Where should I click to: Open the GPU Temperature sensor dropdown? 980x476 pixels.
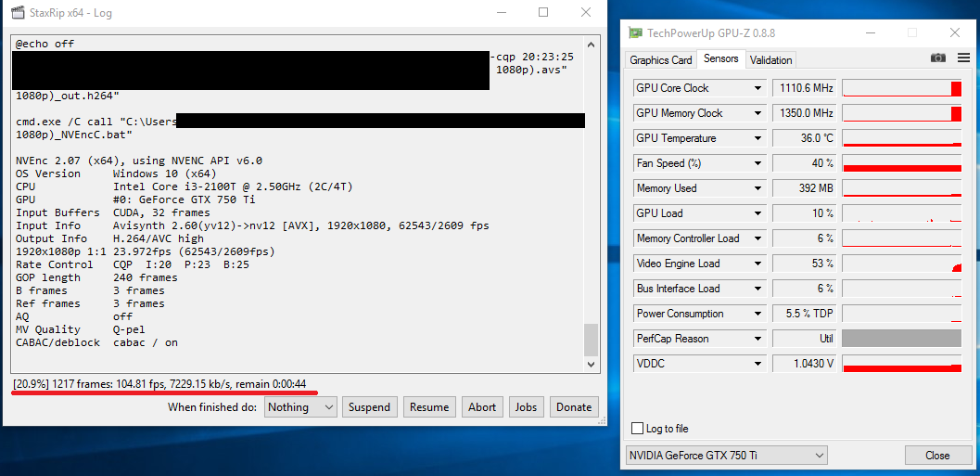758,138
